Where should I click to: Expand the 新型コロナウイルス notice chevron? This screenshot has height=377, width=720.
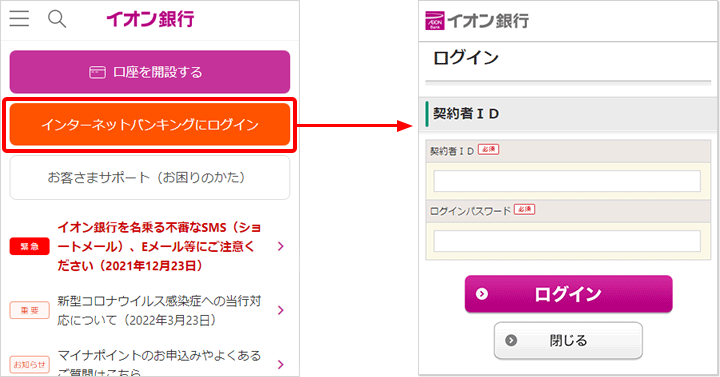click(x=281, y=310)
